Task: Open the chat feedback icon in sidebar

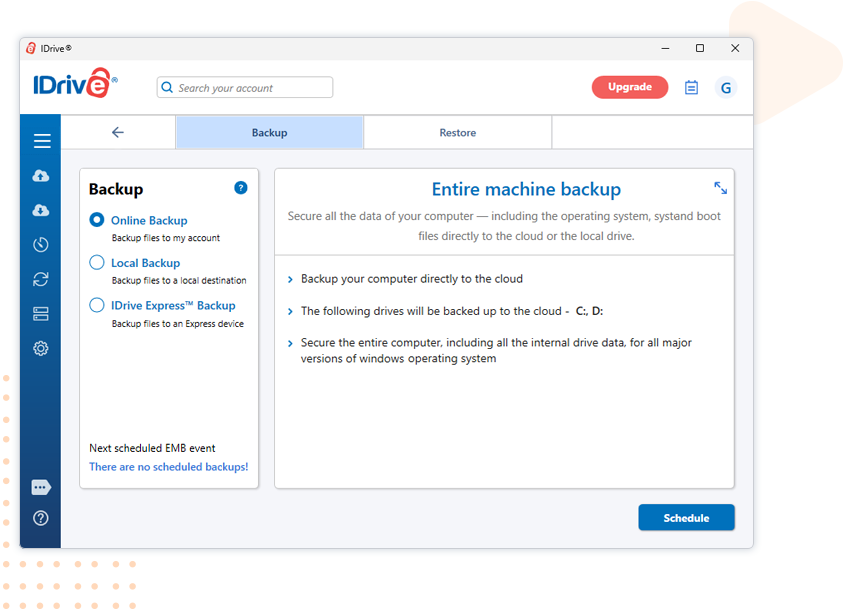Action: (x=41, y=487)
